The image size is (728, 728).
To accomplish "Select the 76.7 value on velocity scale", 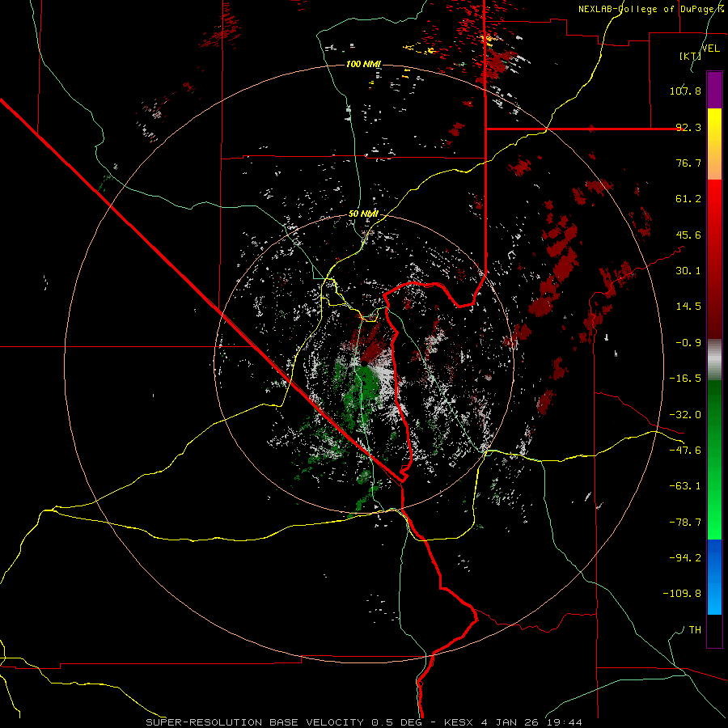I will [688, 163].
